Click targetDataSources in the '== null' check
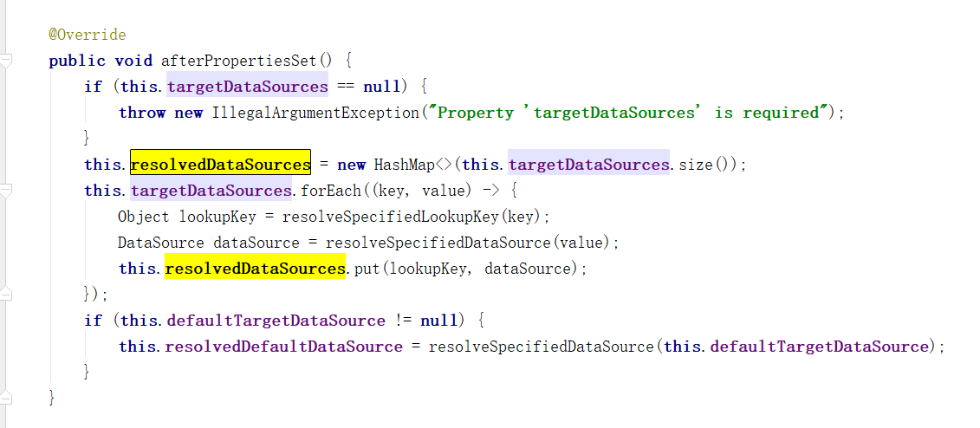980x428 pixels. click(248, 87)
